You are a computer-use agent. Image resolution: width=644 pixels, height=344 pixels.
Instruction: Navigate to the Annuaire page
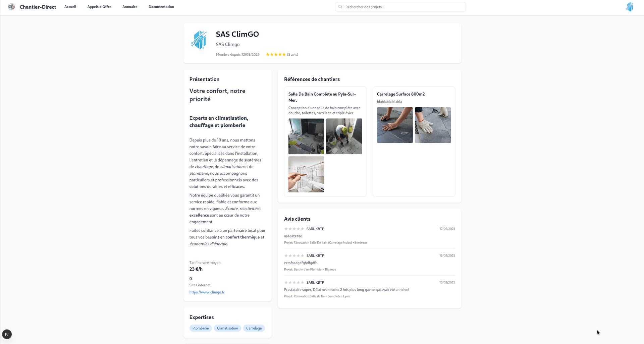(130, 7)
